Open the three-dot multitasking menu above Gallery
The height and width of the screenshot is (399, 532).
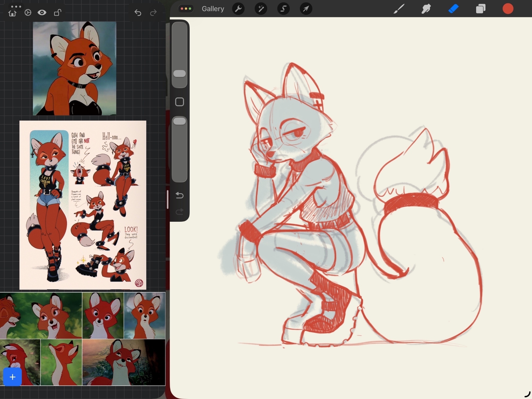tap(186, 9)
